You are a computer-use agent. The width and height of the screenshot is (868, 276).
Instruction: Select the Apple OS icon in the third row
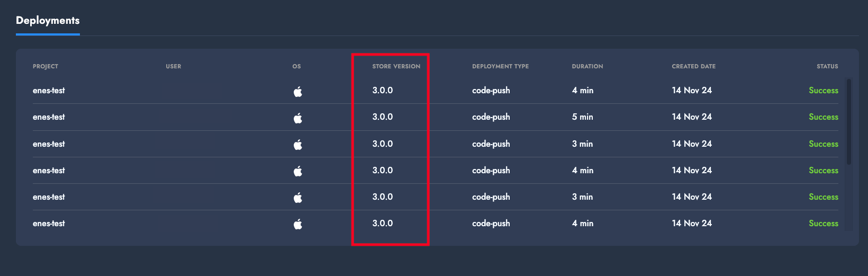[x=298, y=145]
